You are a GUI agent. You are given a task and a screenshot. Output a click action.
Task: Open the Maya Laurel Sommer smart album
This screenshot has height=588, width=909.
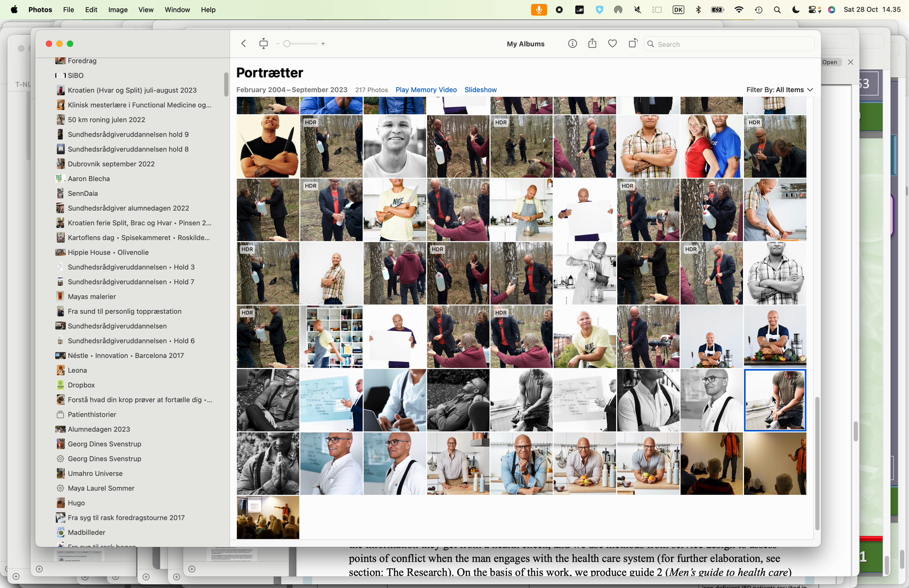(101, 488)
